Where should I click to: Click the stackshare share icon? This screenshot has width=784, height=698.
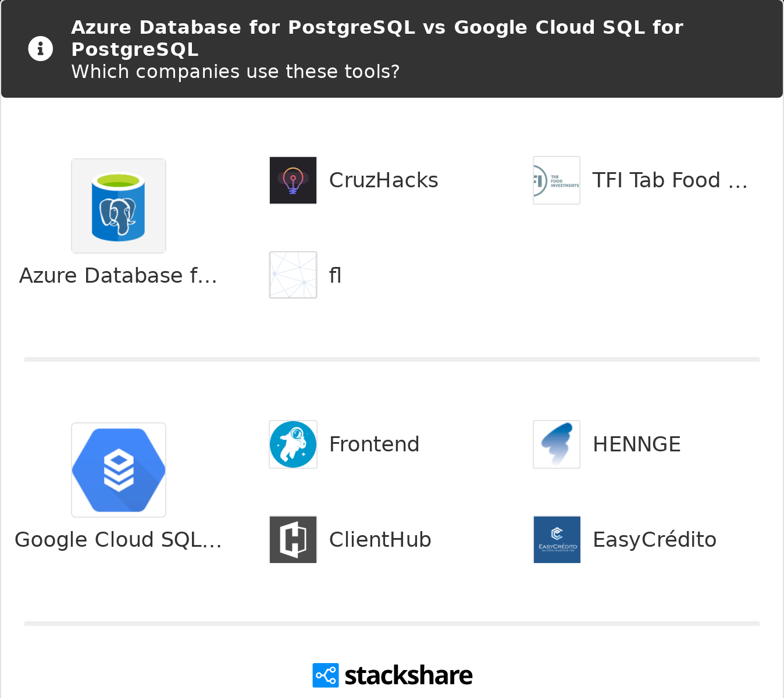click(325, 675)
